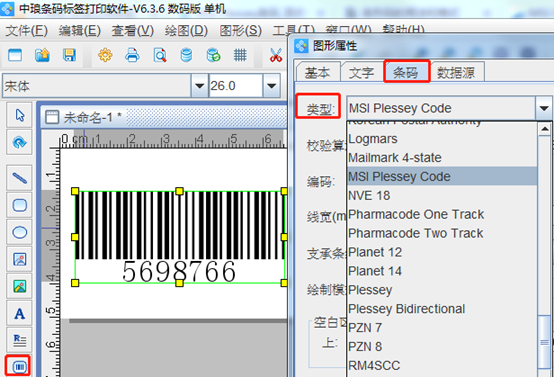Select the barcode drawing tool
The width and height of the screenshot is (554, 377).
[18, 366]
